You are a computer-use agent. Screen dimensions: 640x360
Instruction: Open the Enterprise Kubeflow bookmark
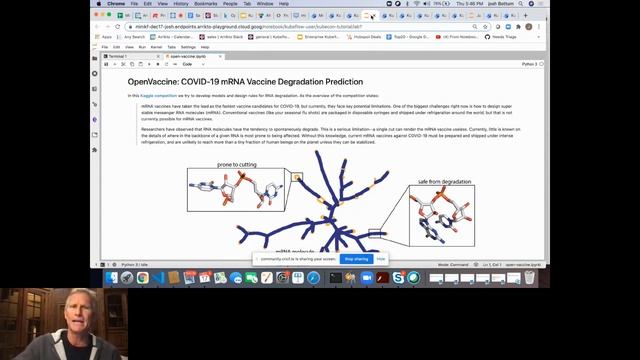(318, 37)
